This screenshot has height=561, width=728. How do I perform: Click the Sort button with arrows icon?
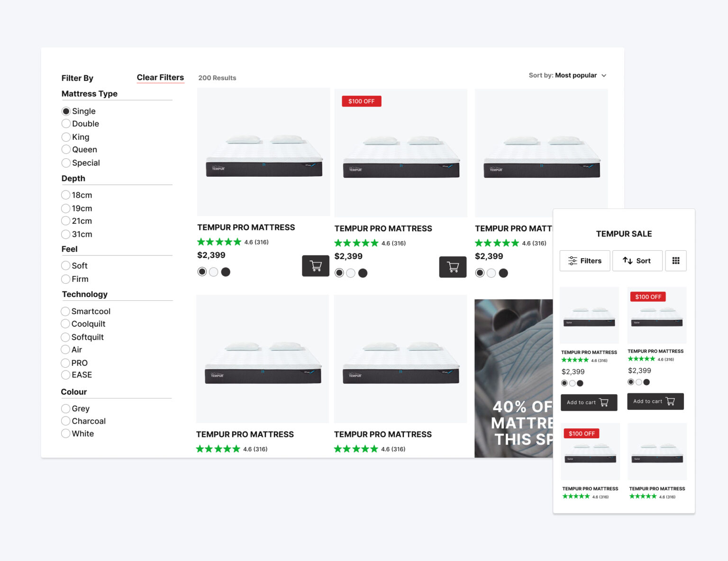tap(637, 261)
